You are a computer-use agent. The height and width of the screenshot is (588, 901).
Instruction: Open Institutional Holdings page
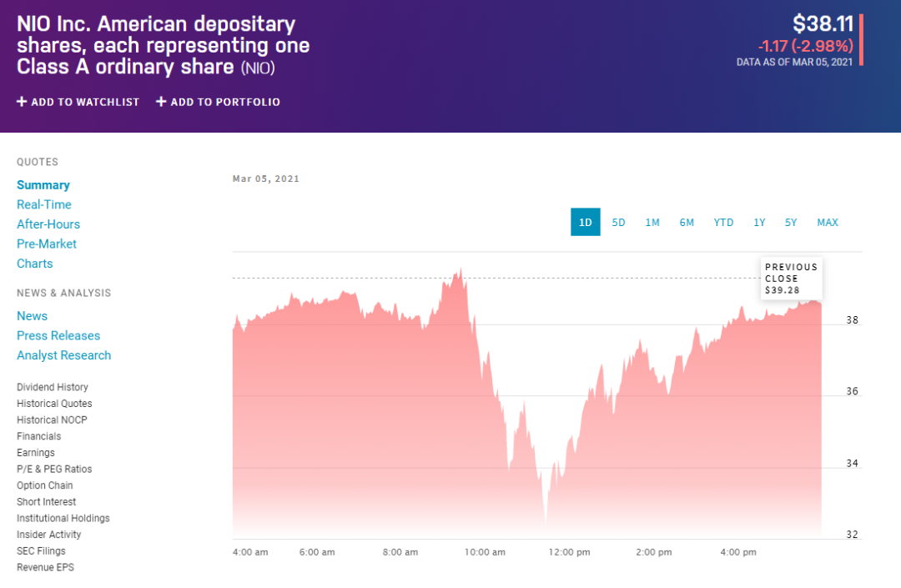click(x=63, y=518)
